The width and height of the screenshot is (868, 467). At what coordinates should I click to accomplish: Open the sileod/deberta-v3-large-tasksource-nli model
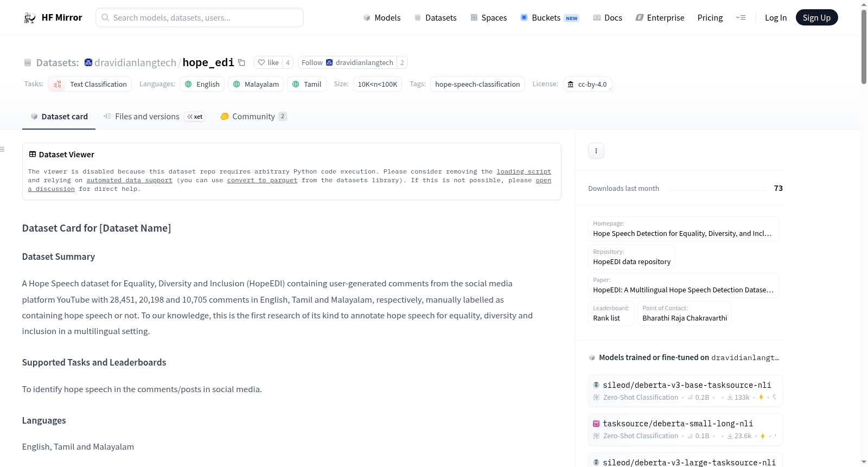[x=685, y=460]
